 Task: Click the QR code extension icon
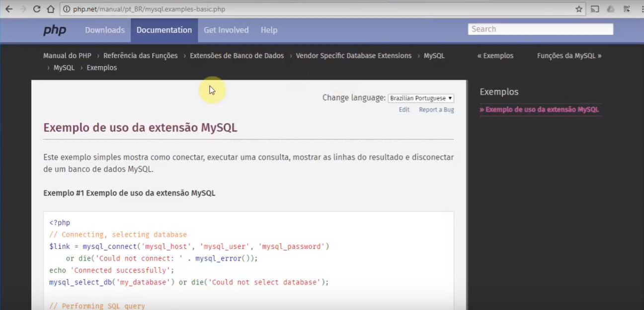pyautogui.click(x=626, y=9)
